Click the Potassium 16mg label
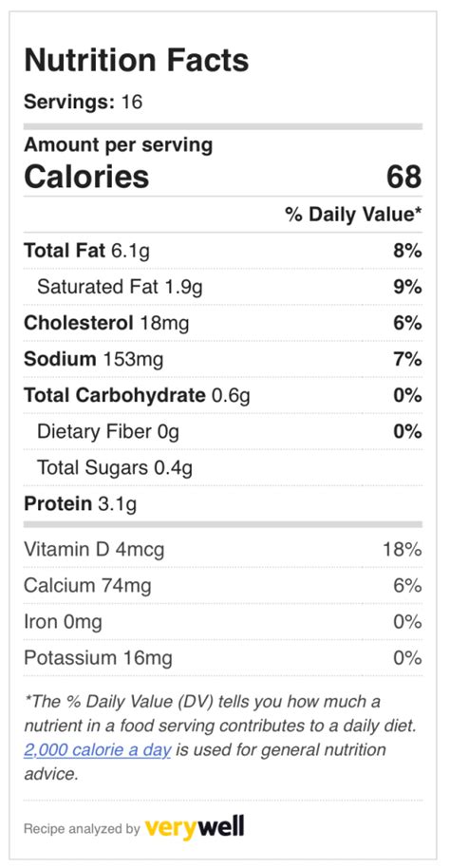 (x=98, y=658)
